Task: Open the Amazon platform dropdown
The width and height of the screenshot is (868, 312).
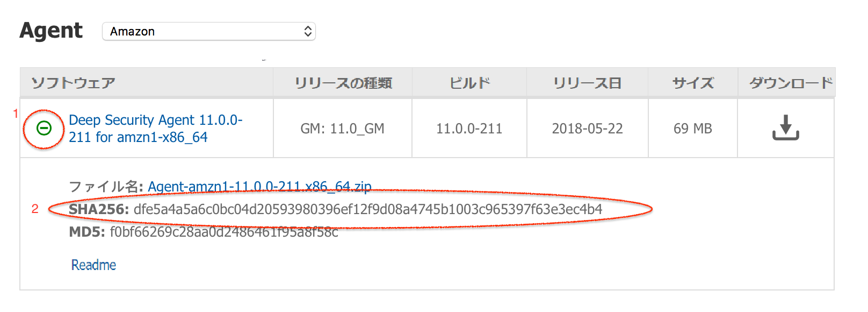Action: 208,31
